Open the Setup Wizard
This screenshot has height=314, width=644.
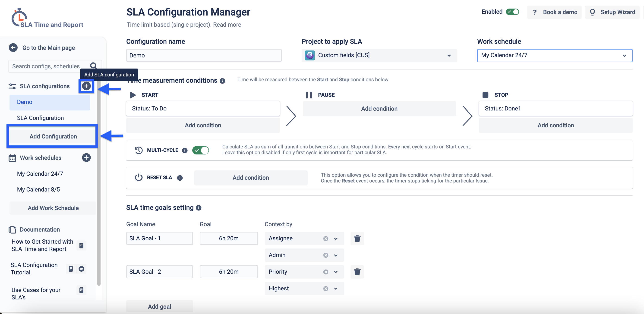click(x=612, y=12)
